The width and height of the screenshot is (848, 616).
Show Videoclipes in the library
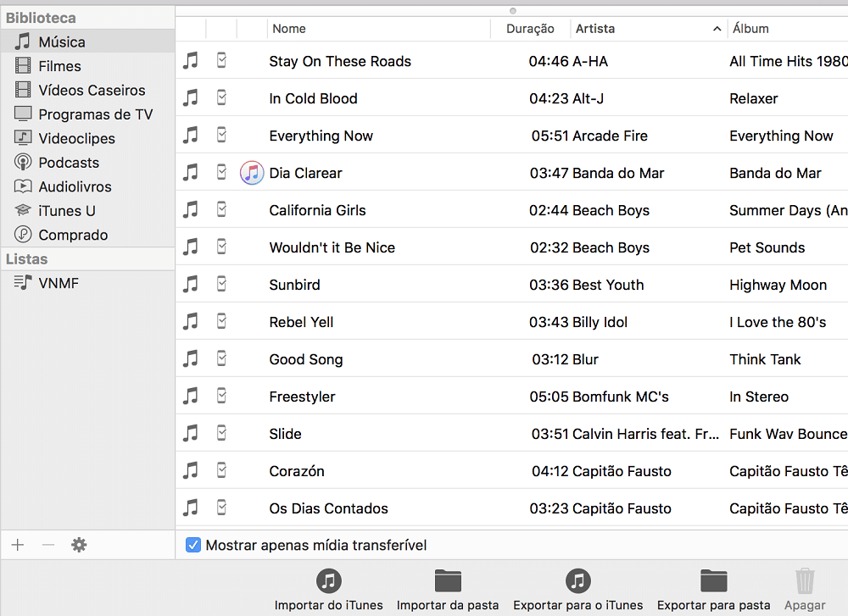(x=87, y=138)
